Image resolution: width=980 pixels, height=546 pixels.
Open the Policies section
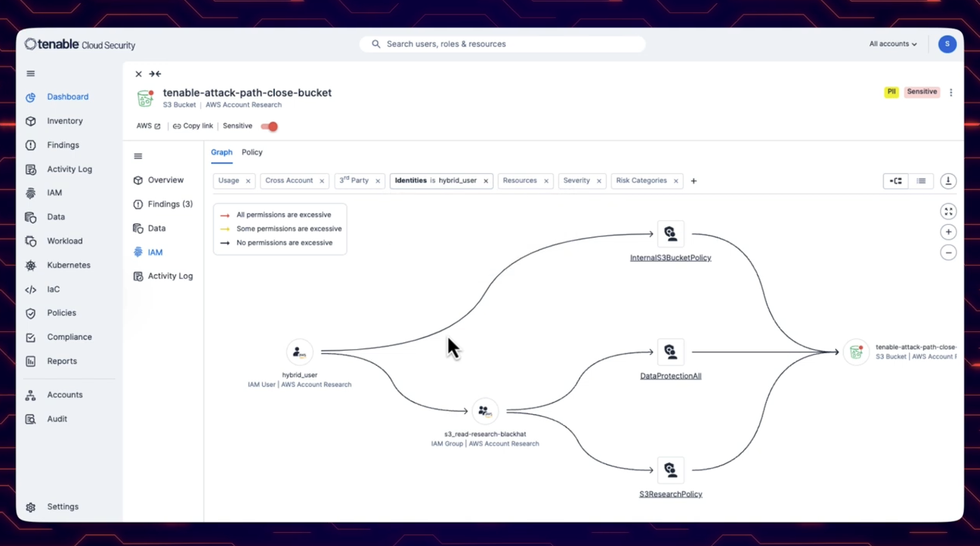[51, 313]
